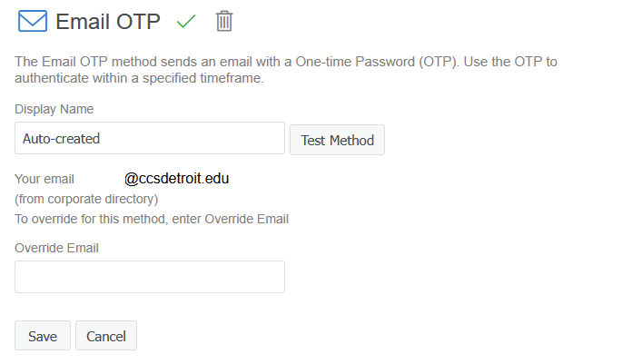Click the "Auto-created" text in Display Name

[x=62, y=139]
